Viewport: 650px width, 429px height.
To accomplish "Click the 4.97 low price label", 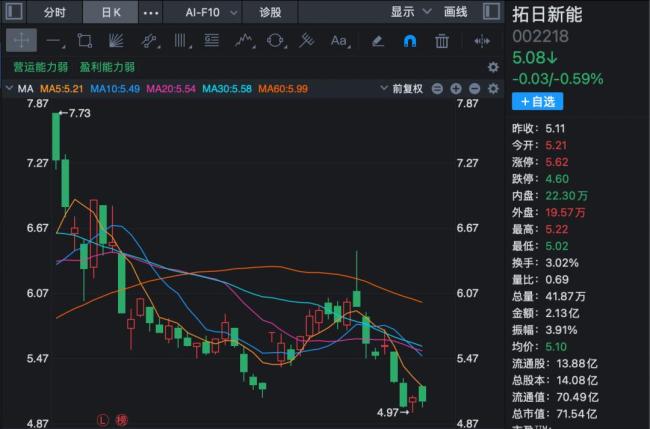I will click(x=388, y=412).
